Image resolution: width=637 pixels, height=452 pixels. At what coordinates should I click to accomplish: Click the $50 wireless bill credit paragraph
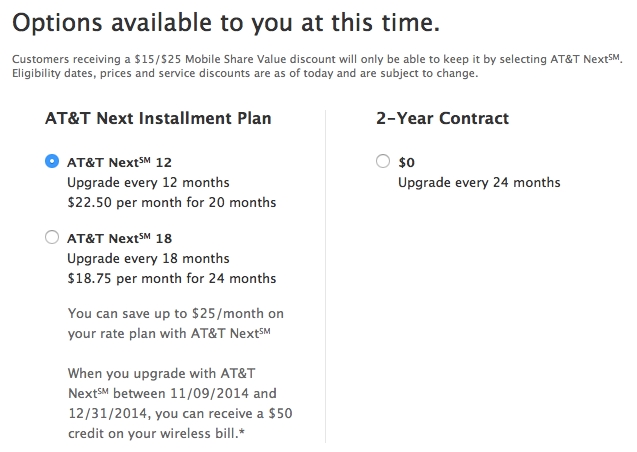(x=180, y=403)
